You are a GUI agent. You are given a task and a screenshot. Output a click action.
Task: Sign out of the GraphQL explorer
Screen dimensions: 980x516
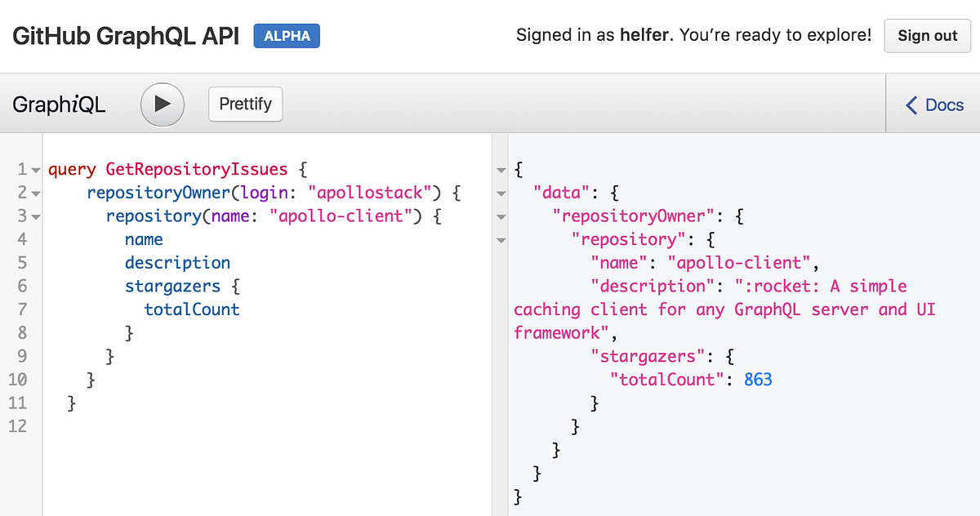(927, 36)
